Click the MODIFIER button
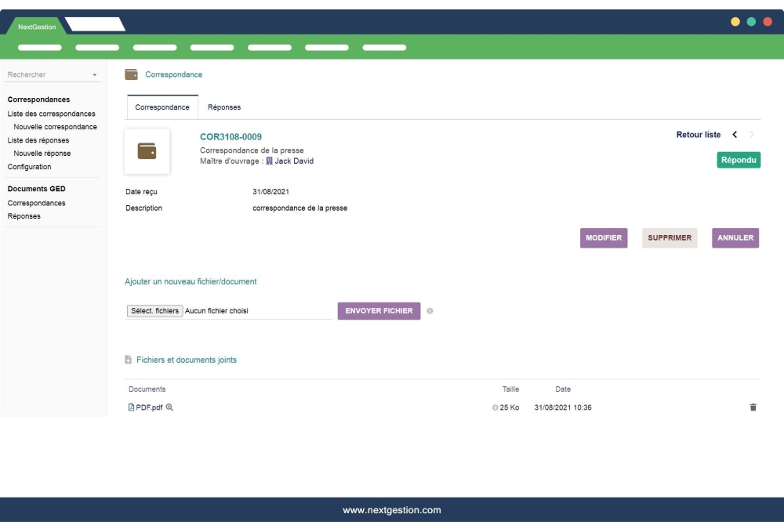This screenshot has width=784, height=532. tap(604, 237)
